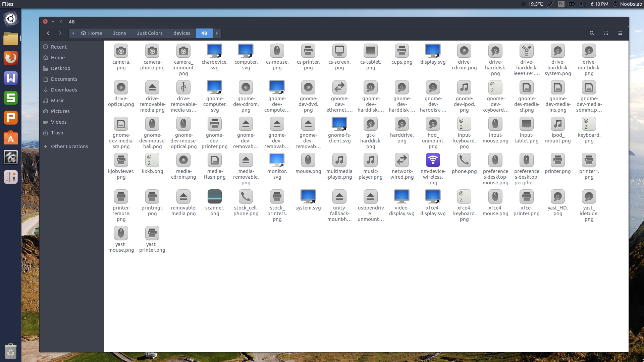Select the scanner.png file
The height and width of the screenshot is (362, 644).
[x=214, y=196]
